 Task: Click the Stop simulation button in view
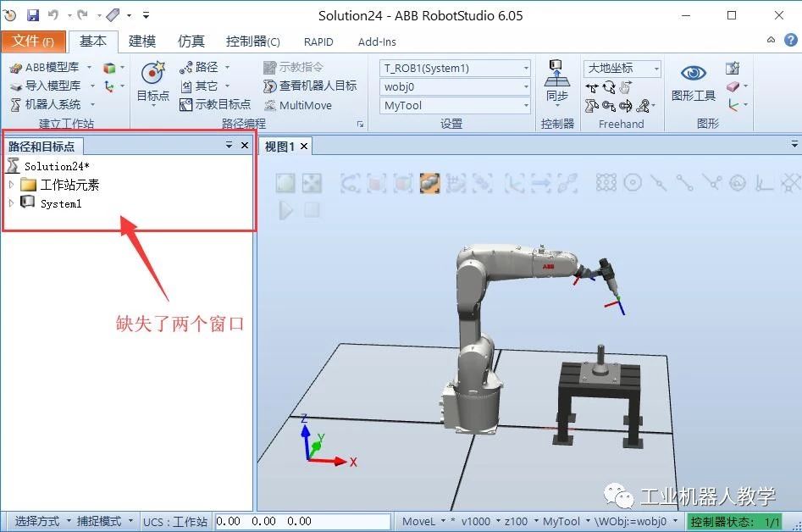pos(312,210)
